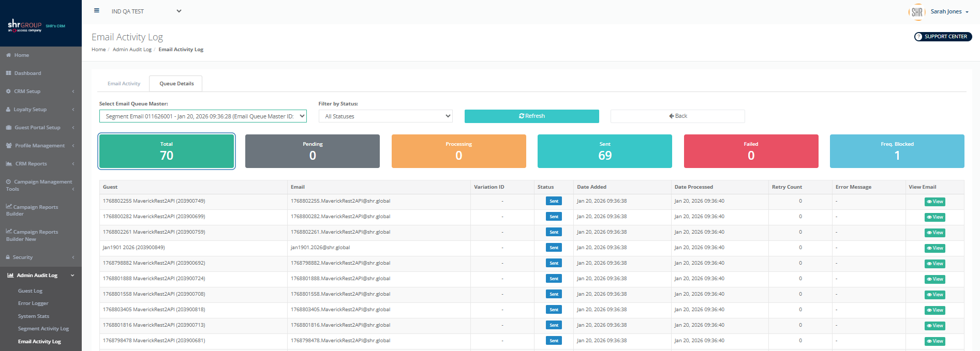The width and height of the screenshot is (980, 351).
Task: Select the Pending 0 card
Action: click(x=313, y=151)
